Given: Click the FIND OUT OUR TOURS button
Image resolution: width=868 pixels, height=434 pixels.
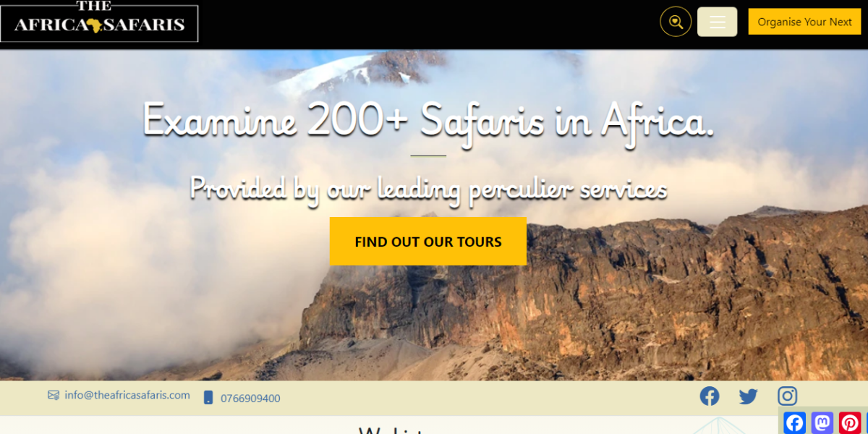Looking at the screenshot, I should (428, 242).
